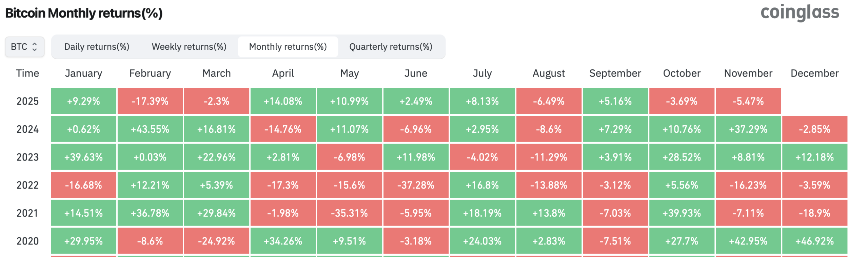Screen dimensions: 868x257
Task: Click the Time column header
Action: [x=27, y=73]
